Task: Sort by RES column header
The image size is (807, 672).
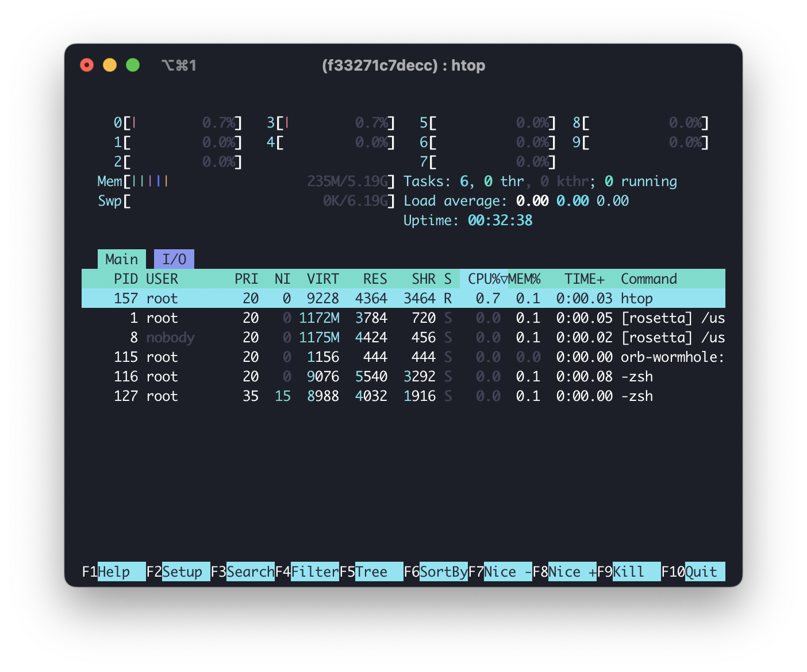Action: tap(375, 279)
